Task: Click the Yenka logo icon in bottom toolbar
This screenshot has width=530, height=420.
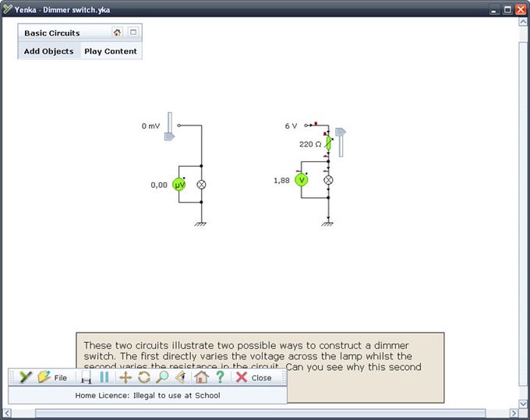Action: tap(26, 377)
